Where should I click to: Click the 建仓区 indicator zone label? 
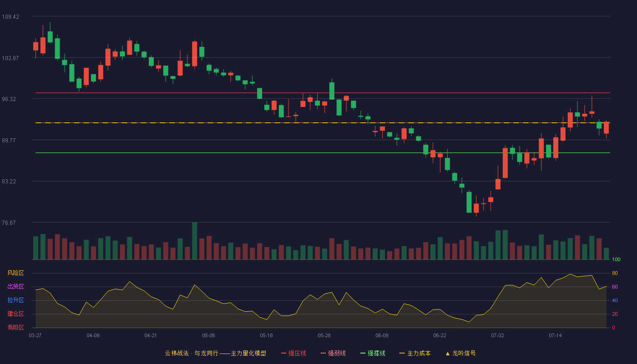pos(15,314)
